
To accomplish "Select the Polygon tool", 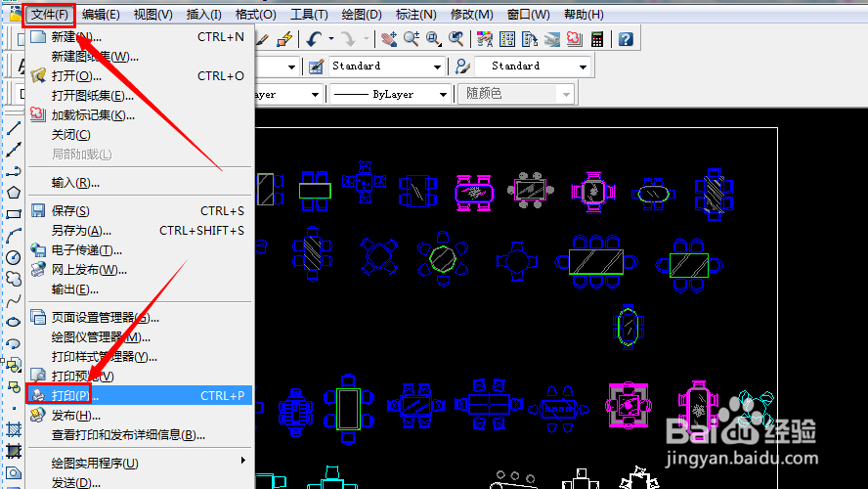I will 14,193.
